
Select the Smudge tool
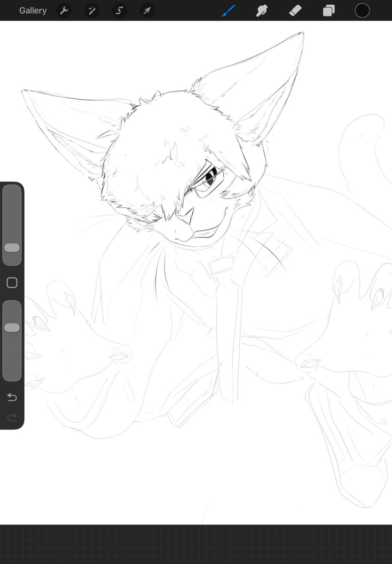261,10
